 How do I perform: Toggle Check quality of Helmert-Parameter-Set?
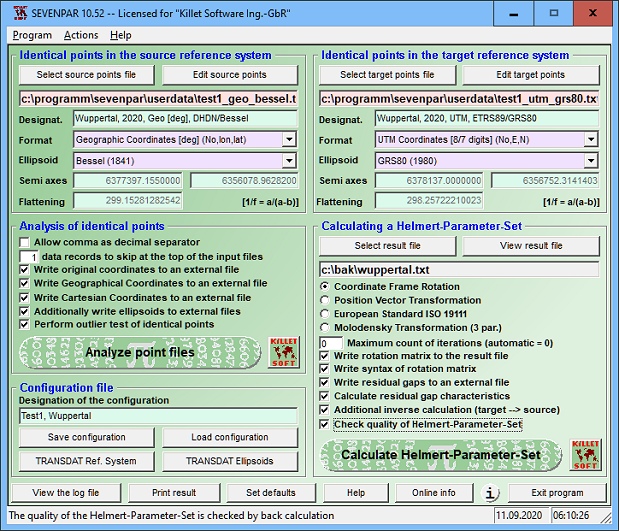325,424
